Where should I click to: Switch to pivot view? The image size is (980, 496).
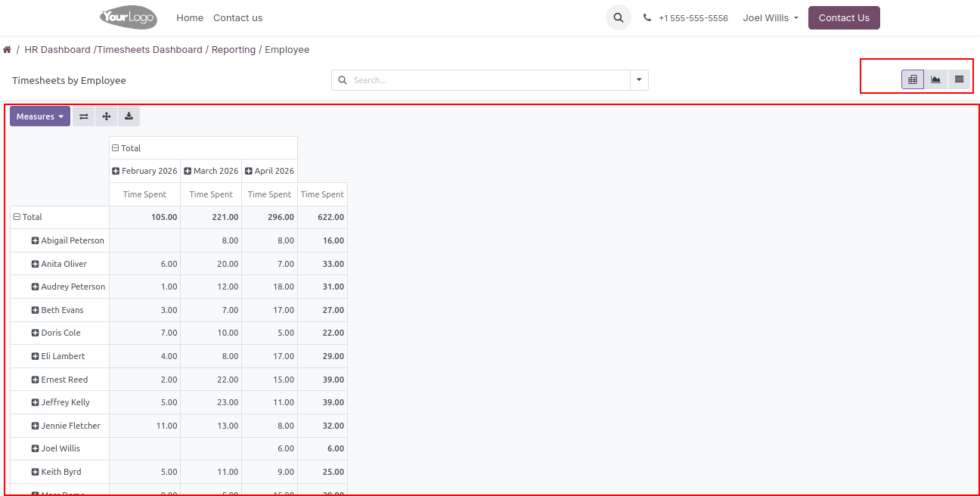(x=913, y=79)
